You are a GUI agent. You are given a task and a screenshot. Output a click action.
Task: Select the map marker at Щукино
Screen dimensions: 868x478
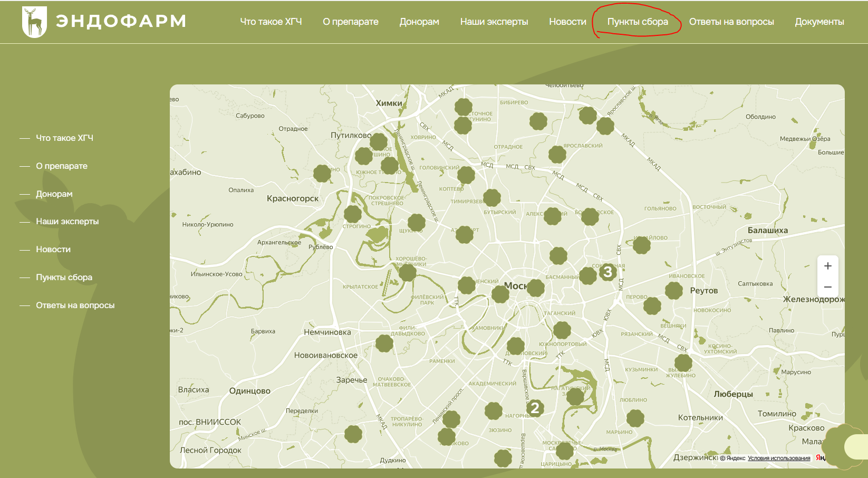pyautogui.click(x=417, y=223)
